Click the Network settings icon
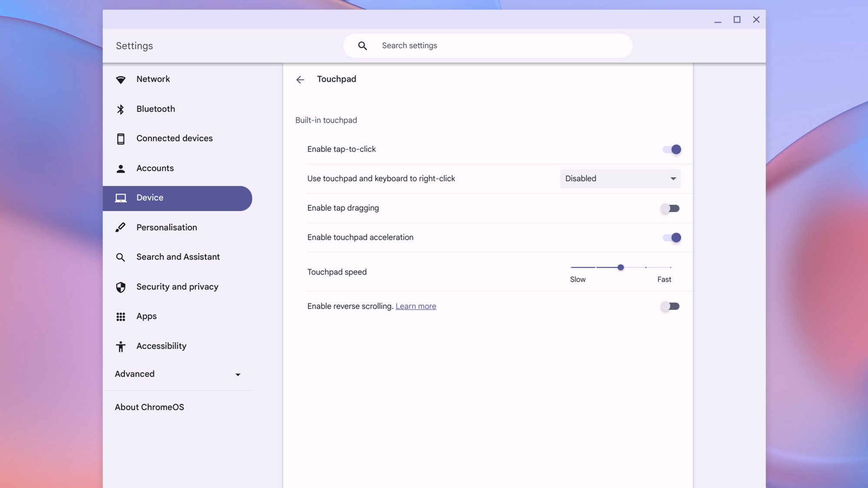This screenshot has width=868, height=488. pos(120,79)
